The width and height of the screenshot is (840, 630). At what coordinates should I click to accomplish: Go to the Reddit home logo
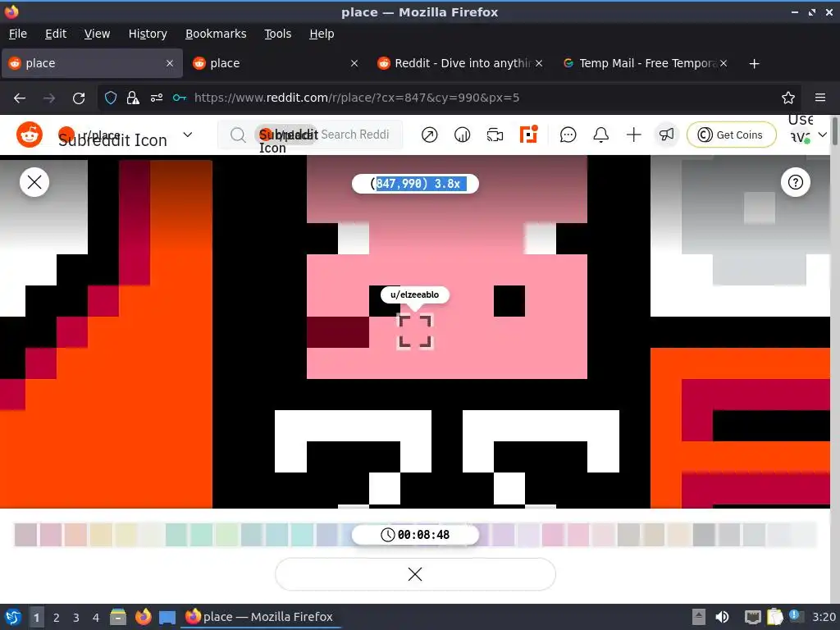pos(29,135)
